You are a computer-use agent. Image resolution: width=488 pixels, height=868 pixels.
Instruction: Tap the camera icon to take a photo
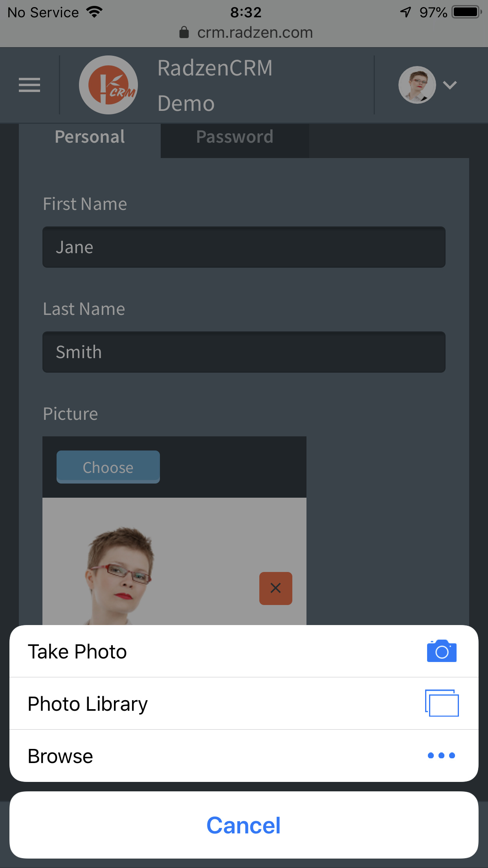(x=441, y=651)
